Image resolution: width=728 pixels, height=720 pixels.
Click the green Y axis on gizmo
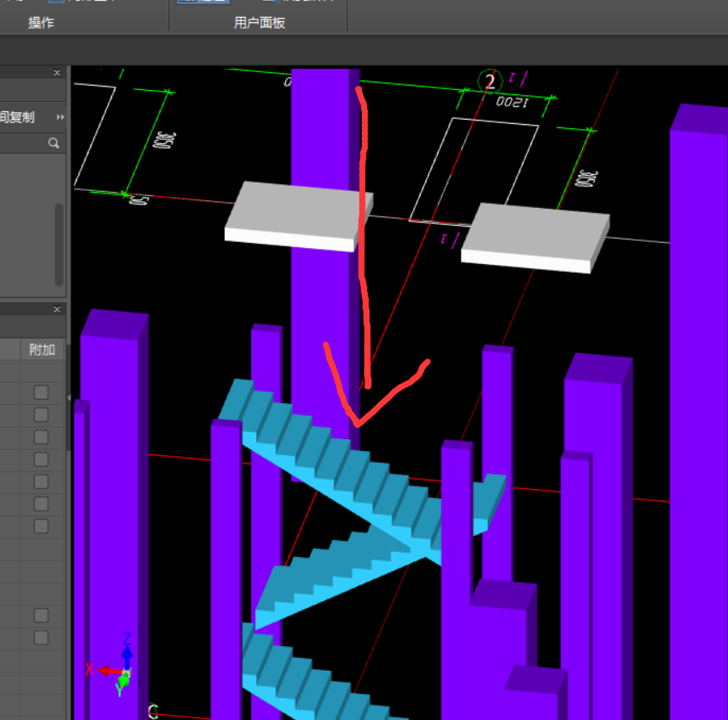pyautogui.click(x=123, y=681)
